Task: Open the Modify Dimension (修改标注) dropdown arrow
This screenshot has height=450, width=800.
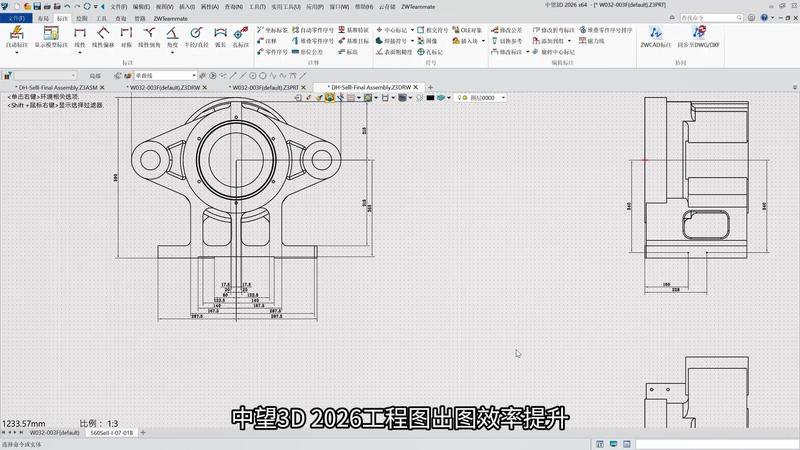Action: tap(528, 52)
